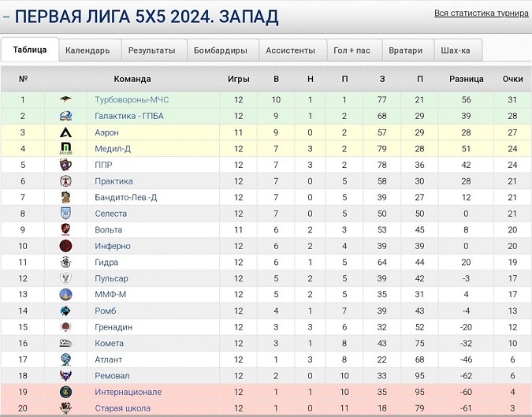This screenshot has height=417, width=532.
Task: Show the Вратари tab
Action: (x=406, y=50)
